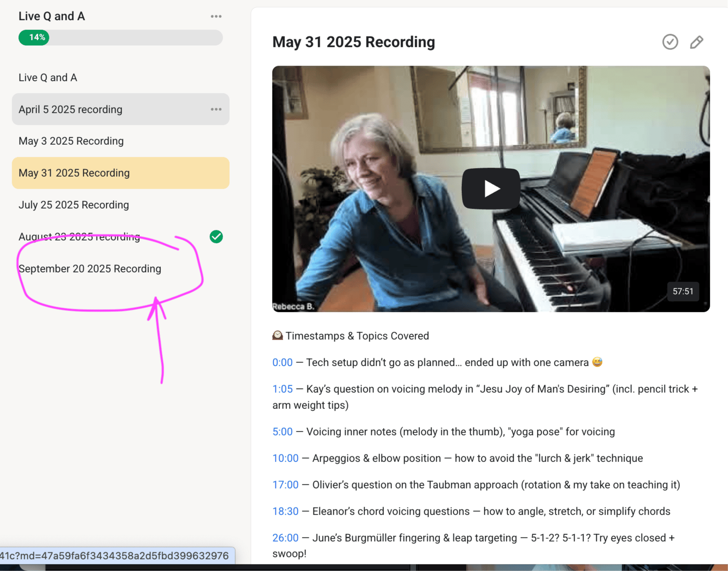Play the May 31 2025 Recording video

click(490, 189)
